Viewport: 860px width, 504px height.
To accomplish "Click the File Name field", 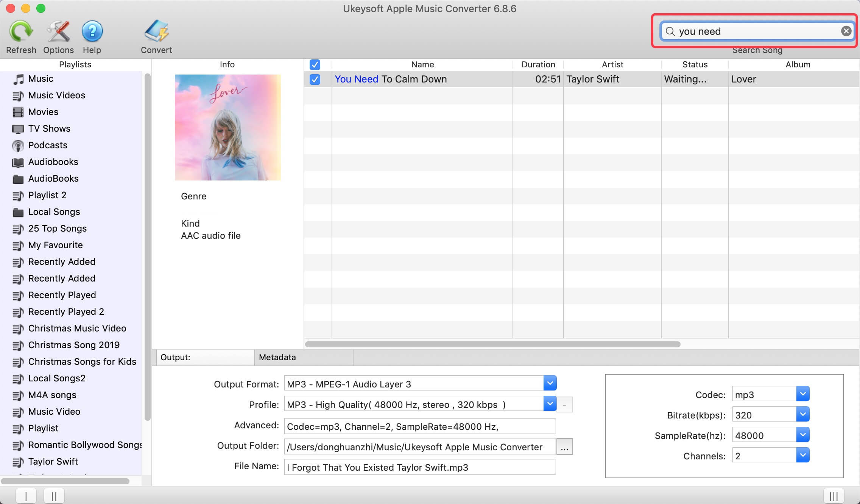I will pos(420,467).
